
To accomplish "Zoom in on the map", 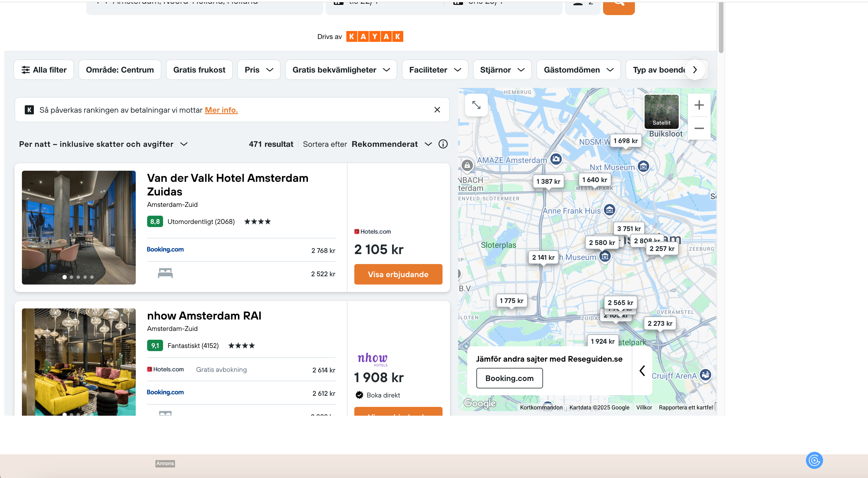I will tap(699, 105).
